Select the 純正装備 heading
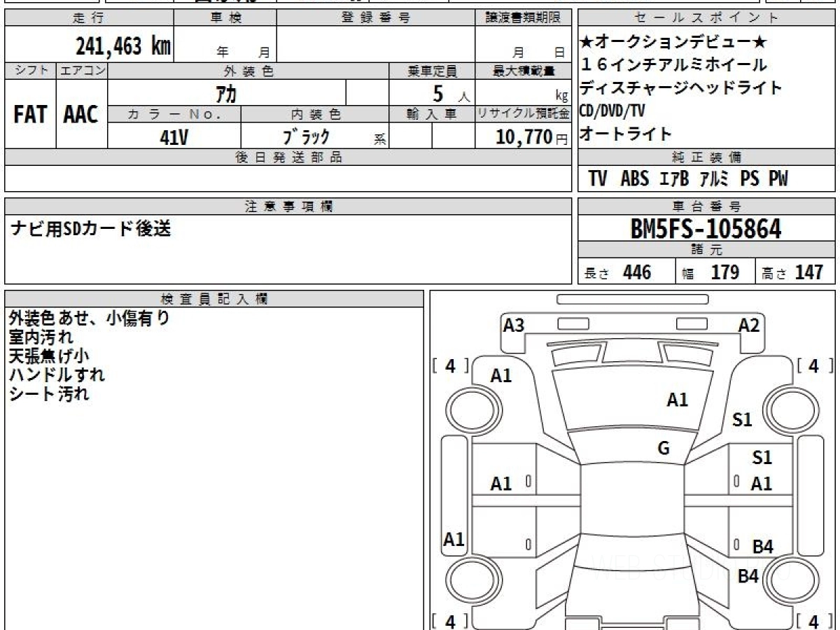The width and height of the screenshot is (840, 630). tap(706, 157)
